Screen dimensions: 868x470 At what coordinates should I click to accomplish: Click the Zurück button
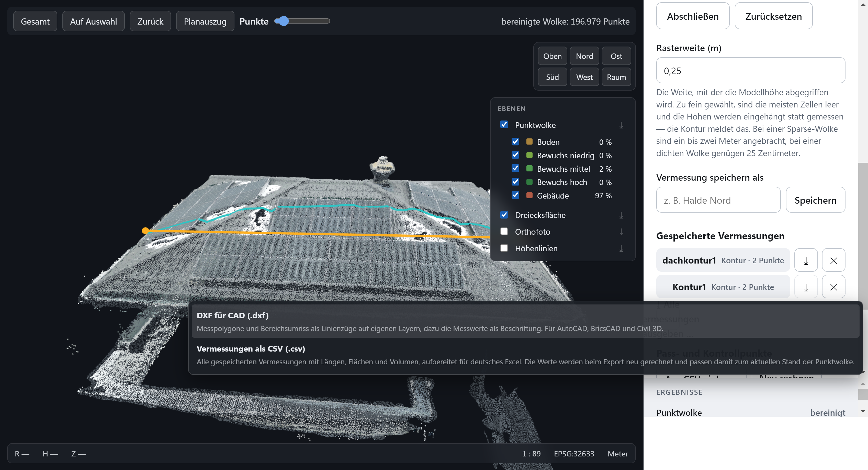[x=150, y=21]
